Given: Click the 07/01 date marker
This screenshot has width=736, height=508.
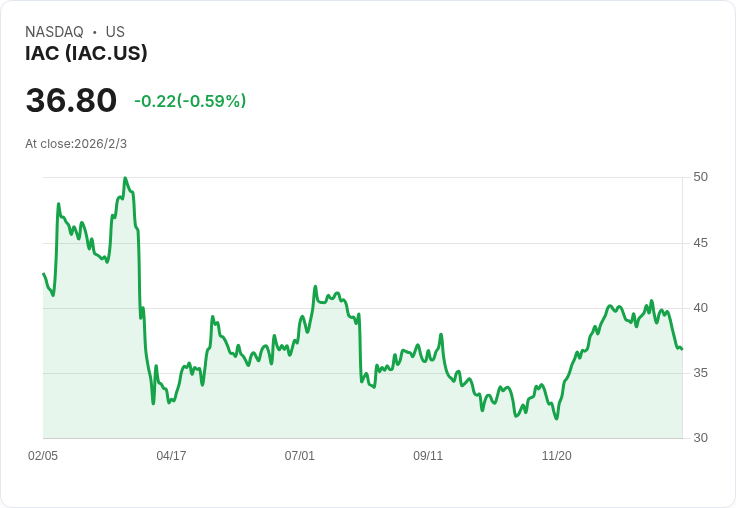Looking at the screenshot, I should [x=300, y=456].
